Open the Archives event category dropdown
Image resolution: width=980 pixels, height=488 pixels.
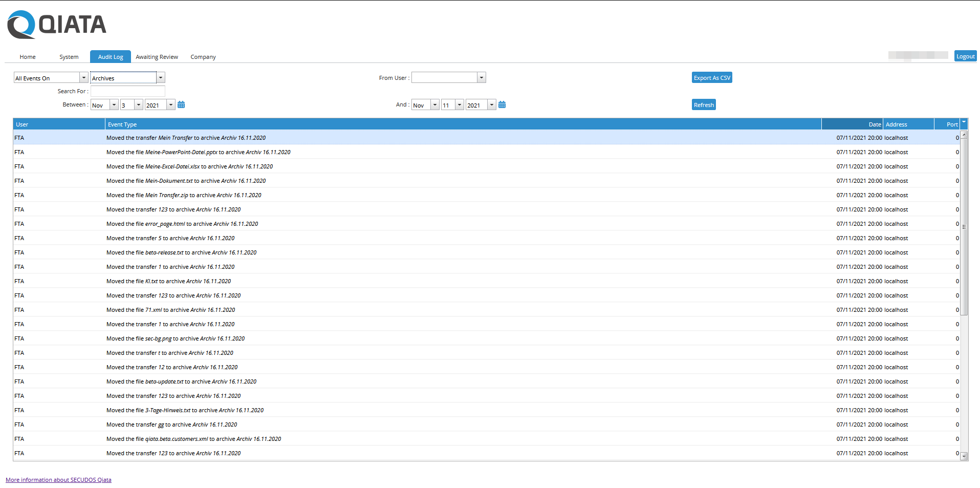(x=160, y=77)
